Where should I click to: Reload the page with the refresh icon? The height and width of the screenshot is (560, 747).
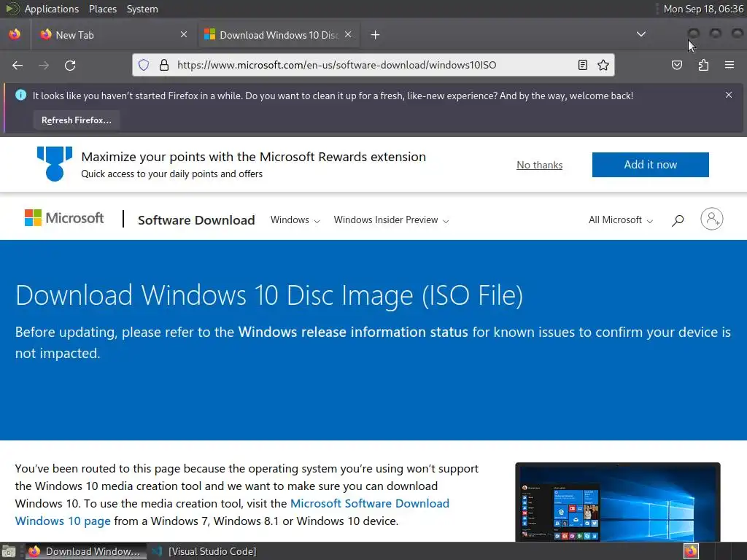coord(70,65)
